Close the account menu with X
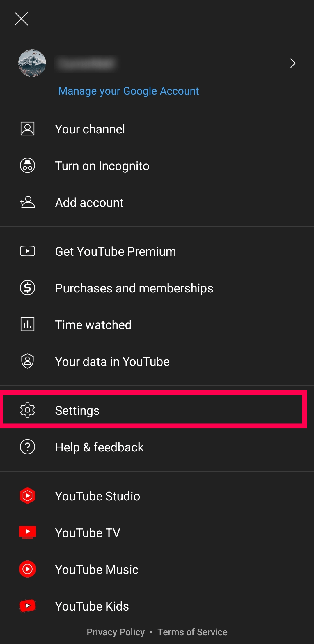Image resolution: width=314 pixels, height=644 pixels. coord(21,19)
